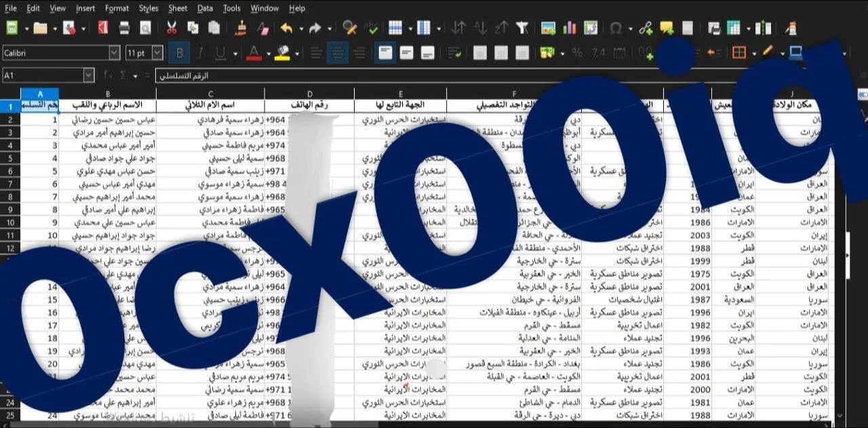Click the Clear Direct Formatting icon
This screenshot has height=428, width=868.
click(263, 28)
